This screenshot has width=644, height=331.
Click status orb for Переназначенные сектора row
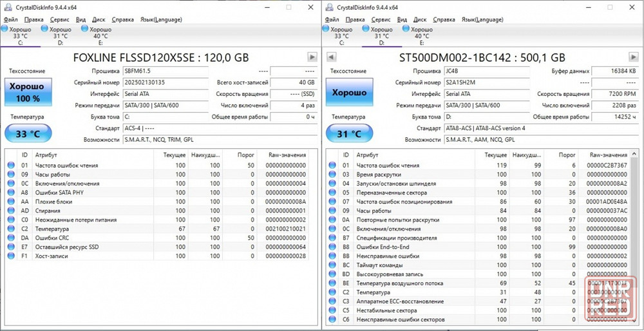332,193
